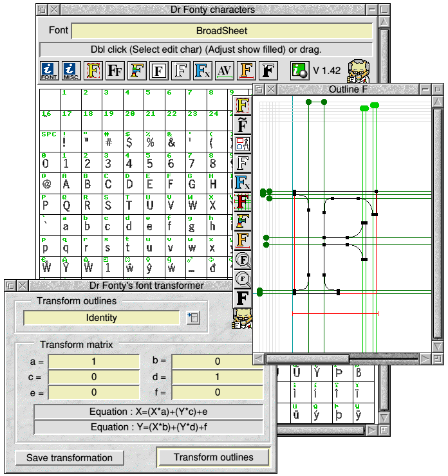Select empty character cell numbered 17
The width and height of the screenshot is (448, 476).
coord(71,120)
